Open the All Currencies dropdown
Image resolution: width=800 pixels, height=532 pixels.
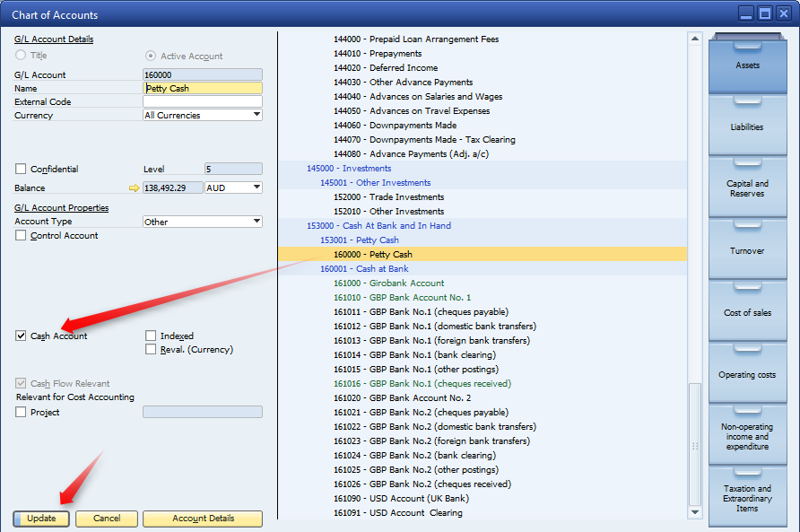click(x=258, y=115)
